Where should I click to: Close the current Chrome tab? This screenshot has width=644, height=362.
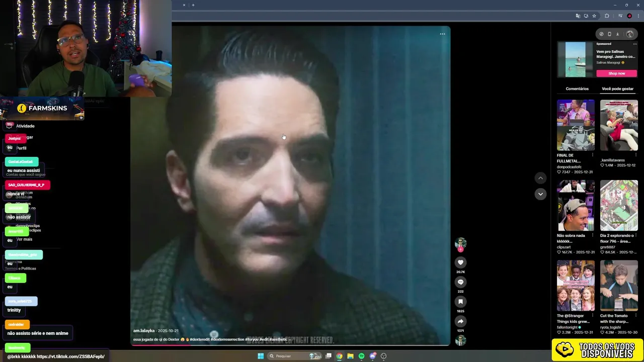click(184, 5)
